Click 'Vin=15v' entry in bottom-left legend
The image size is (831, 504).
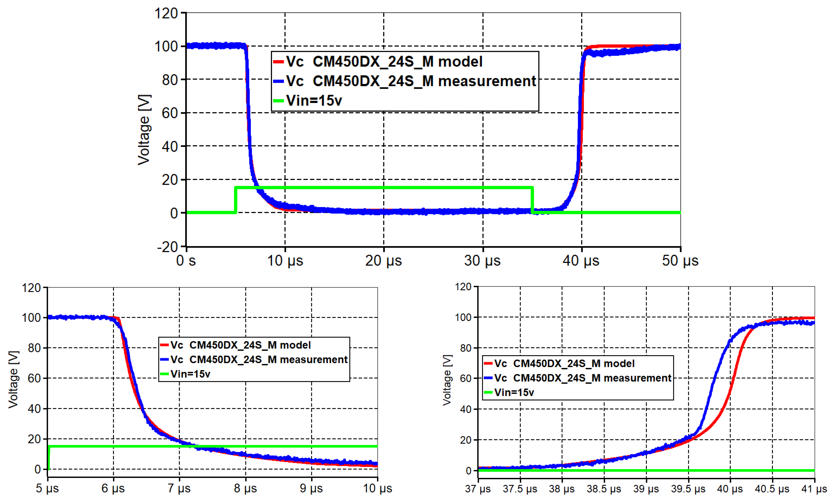coord(190,374)
